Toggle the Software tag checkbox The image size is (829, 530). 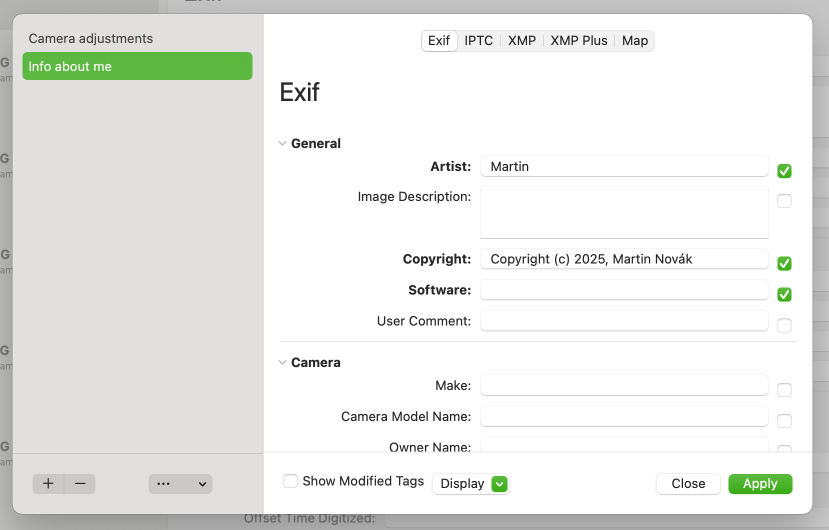[784, 295]
